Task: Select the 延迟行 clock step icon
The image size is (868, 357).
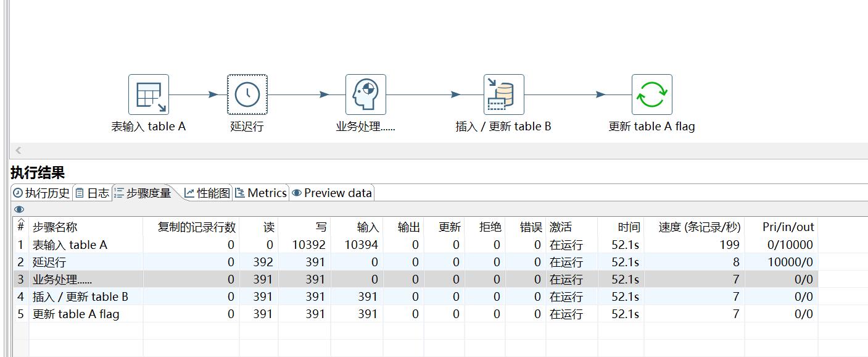Action: [247, 94]
